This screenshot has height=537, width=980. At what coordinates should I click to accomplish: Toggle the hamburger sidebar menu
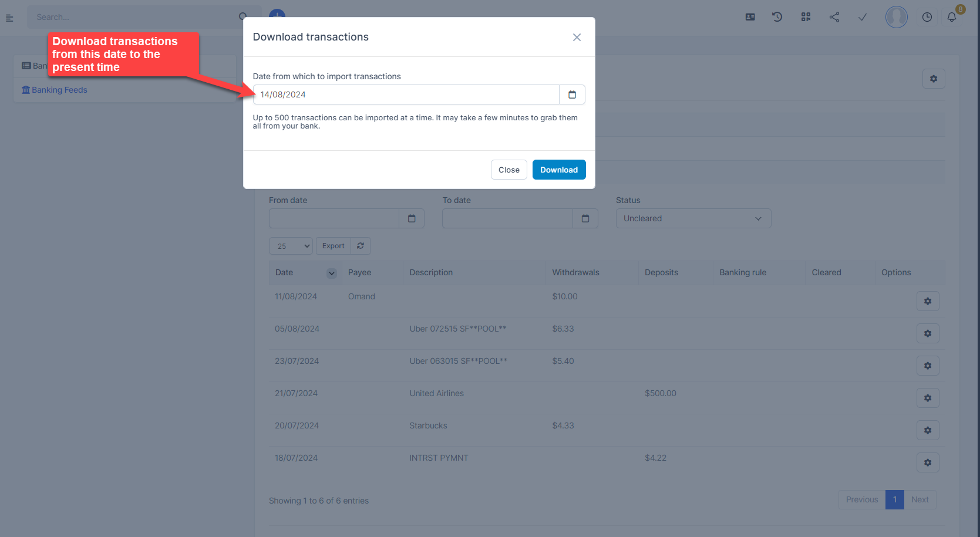pyautogui.click(x=9, y=18)
